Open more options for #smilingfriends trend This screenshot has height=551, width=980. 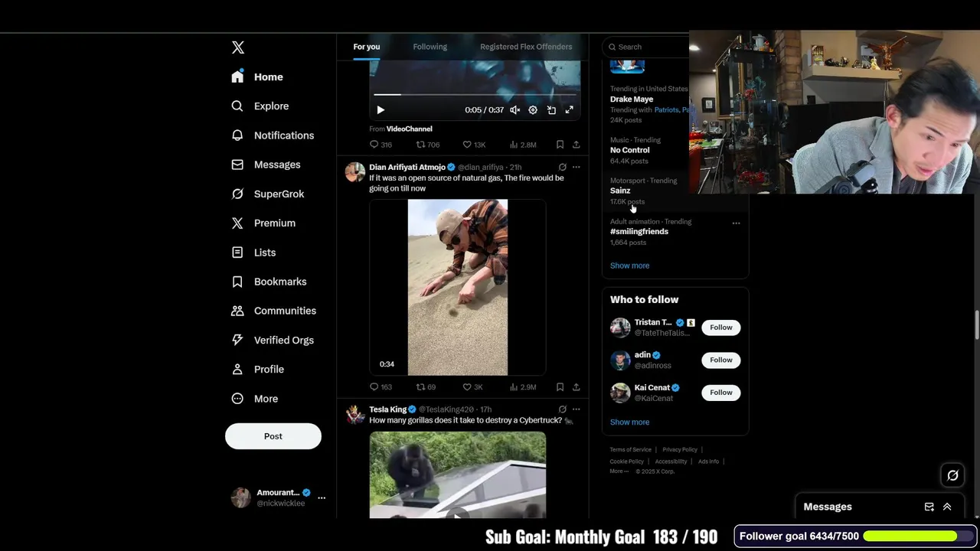click(x=736, y=223)
